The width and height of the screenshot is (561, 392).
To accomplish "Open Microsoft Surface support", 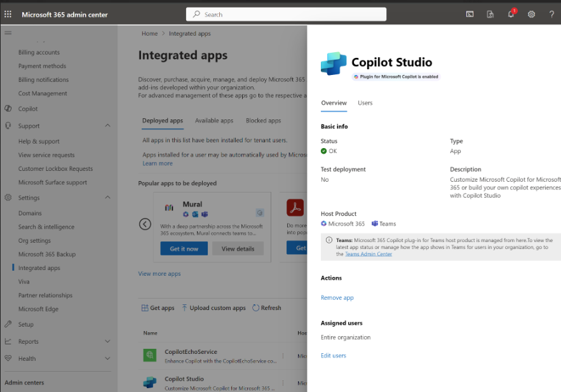I will (53, 182).
